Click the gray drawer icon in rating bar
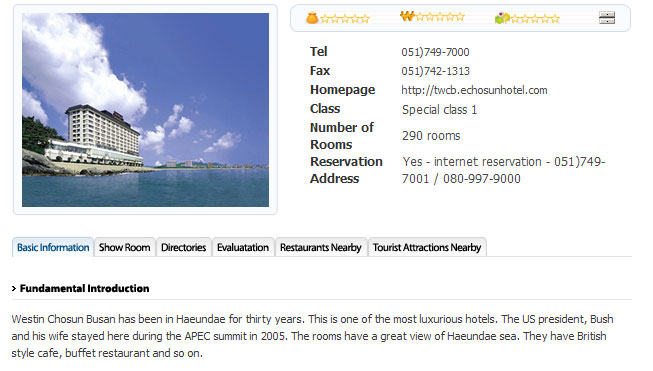 (607, 17)
